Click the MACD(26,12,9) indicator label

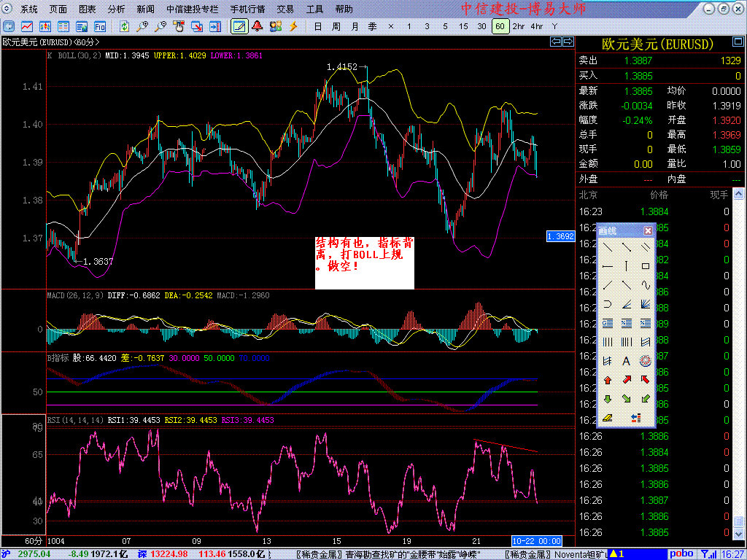click(x=75, y=295)
